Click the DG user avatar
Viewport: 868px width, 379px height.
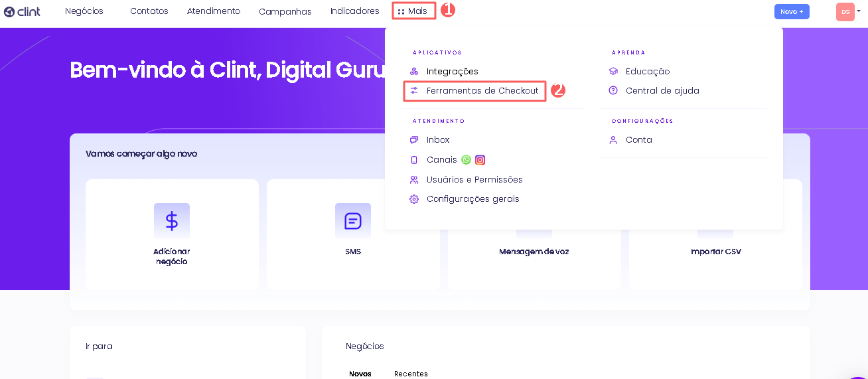click(x=845, y=12)
